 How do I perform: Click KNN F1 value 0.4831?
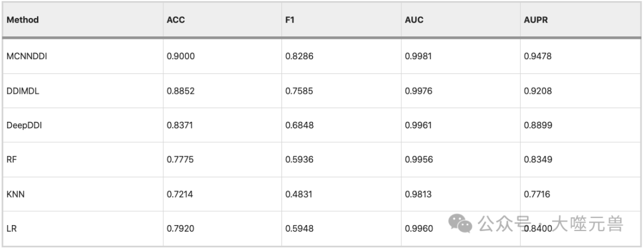(299, 194)
